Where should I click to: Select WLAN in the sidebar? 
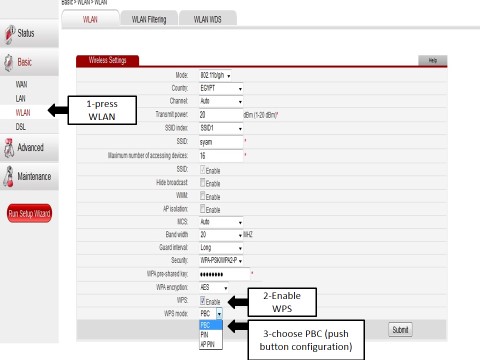pyautogui.click(x=23, y=113)
